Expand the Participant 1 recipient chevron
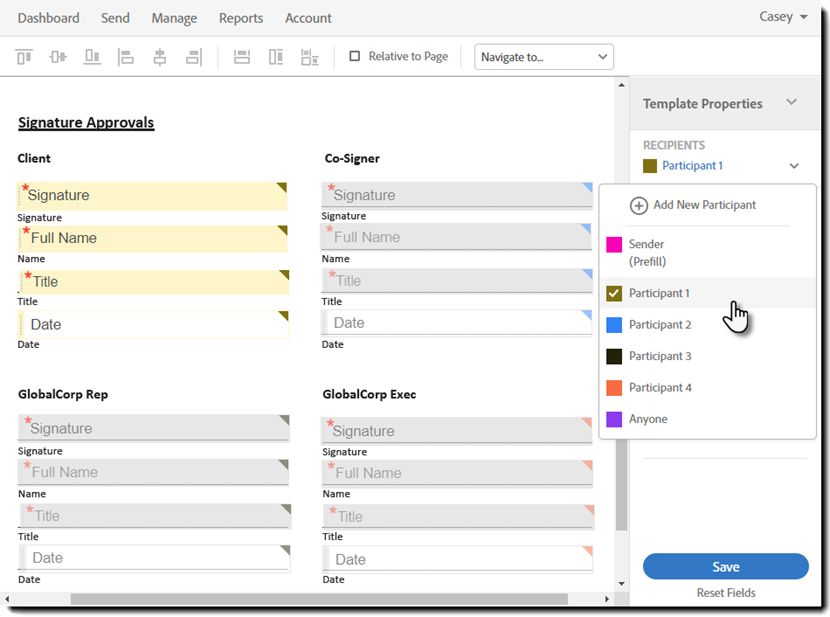This screenshot has width=830, height=617. pyautogui.click(x=794, y=166)
